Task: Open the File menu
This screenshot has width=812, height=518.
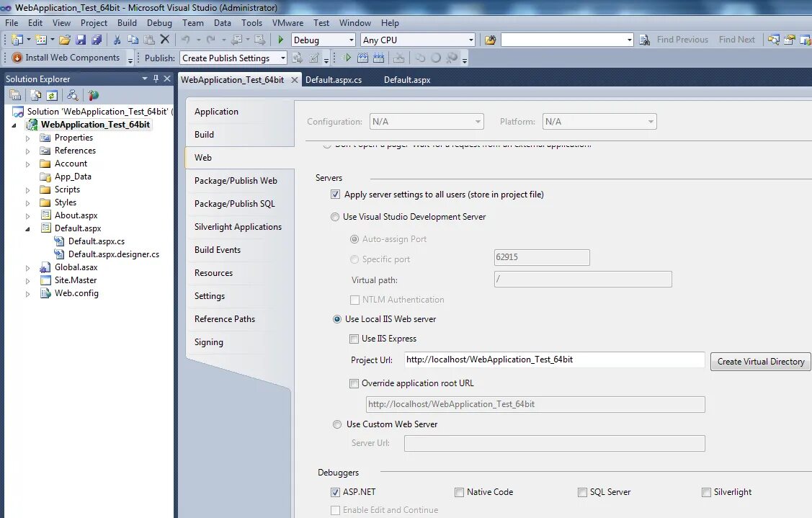Action: (12, 23)
